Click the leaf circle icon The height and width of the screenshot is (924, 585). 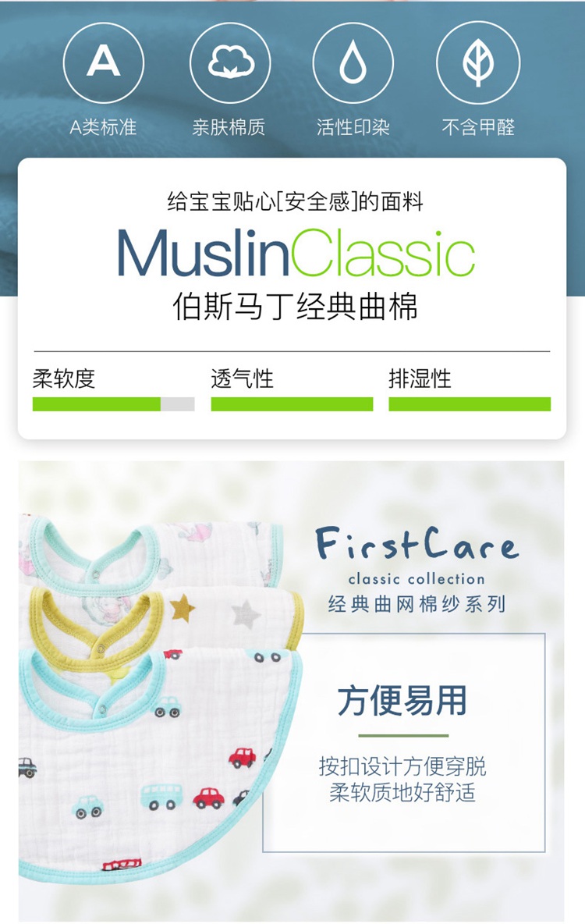point(478,63)
